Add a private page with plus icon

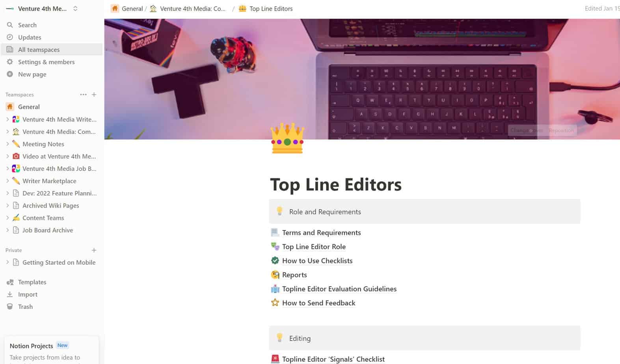coord(94,250)
